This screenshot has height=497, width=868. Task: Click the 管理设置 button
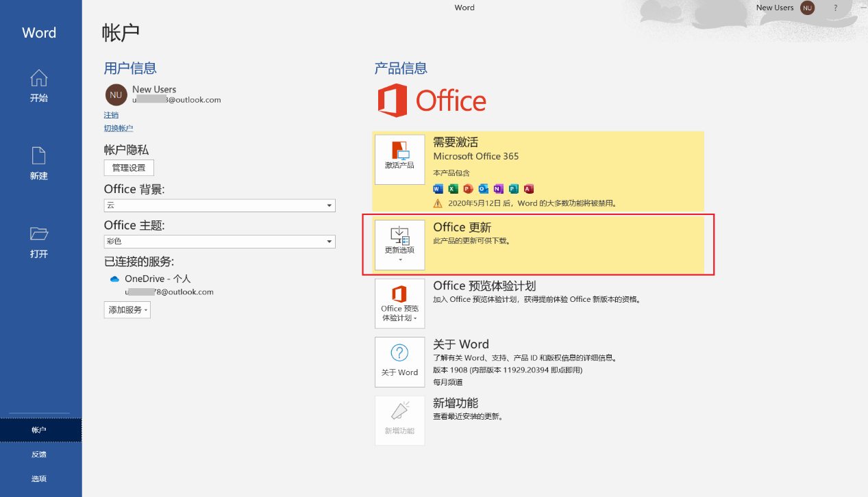coord(129,168)
